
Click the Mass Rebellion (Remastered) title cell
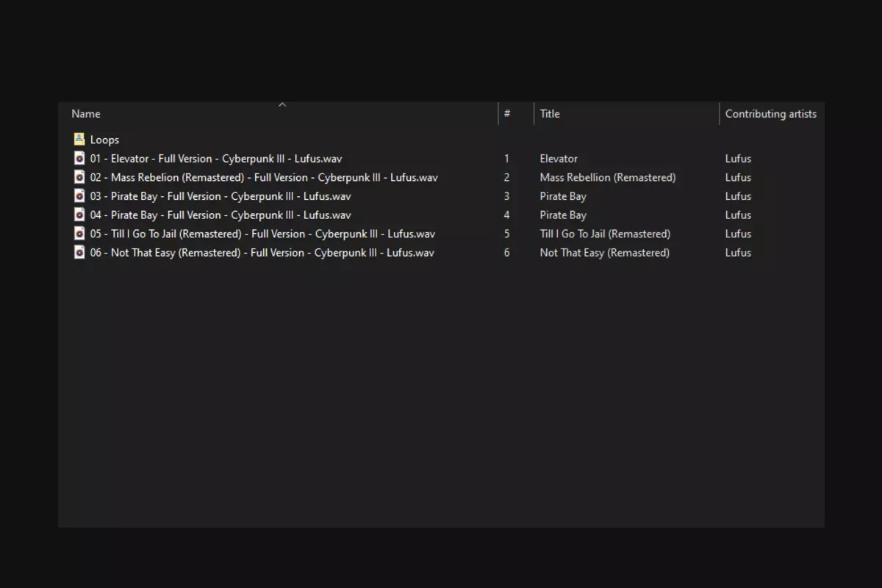click(x=607, y=177)
